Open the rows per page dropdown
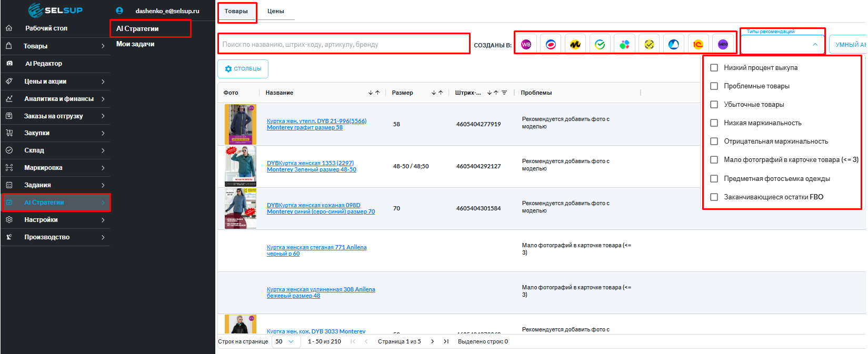868x354 pixels. click(x=285, y=341)
